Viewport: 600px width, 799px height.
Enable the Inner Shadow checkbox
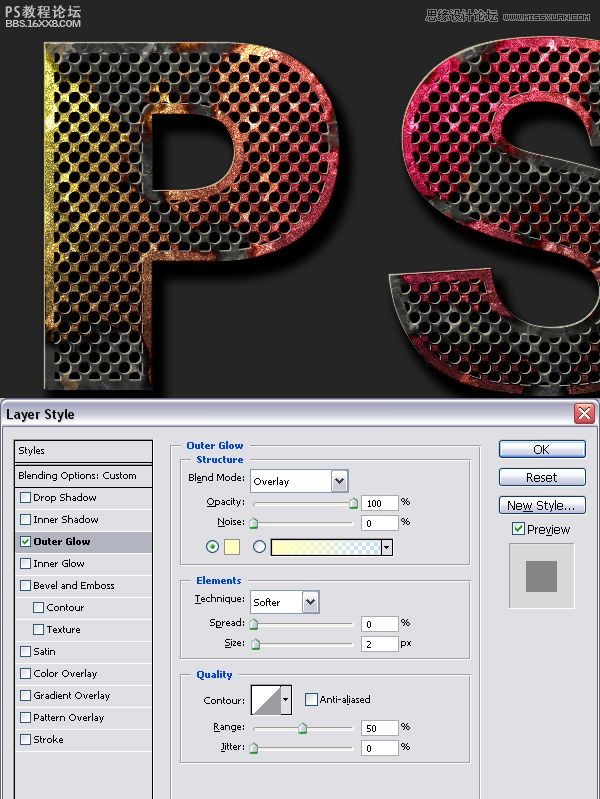(25, 519)
